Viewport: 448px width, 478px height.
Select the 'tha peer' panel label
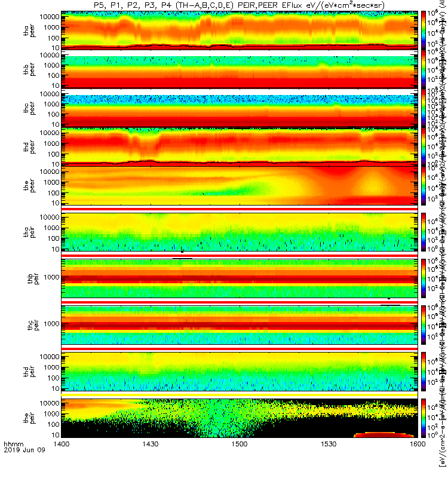[x=29, y=31]
